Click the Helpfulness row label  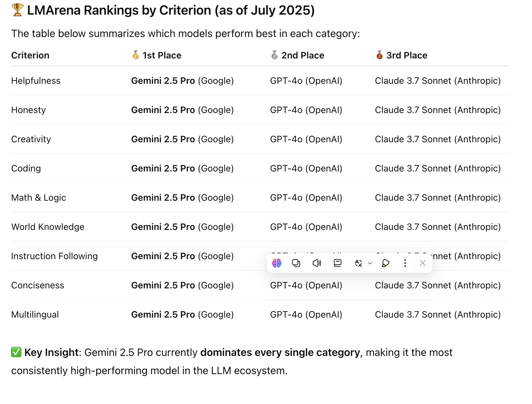pos(36,81)
